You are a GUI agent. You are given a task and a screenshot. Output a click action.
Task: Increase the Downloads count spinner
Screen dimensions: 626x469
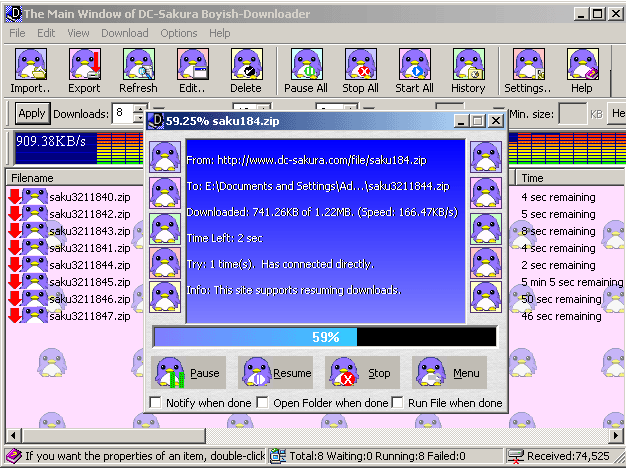pos(140,109)
